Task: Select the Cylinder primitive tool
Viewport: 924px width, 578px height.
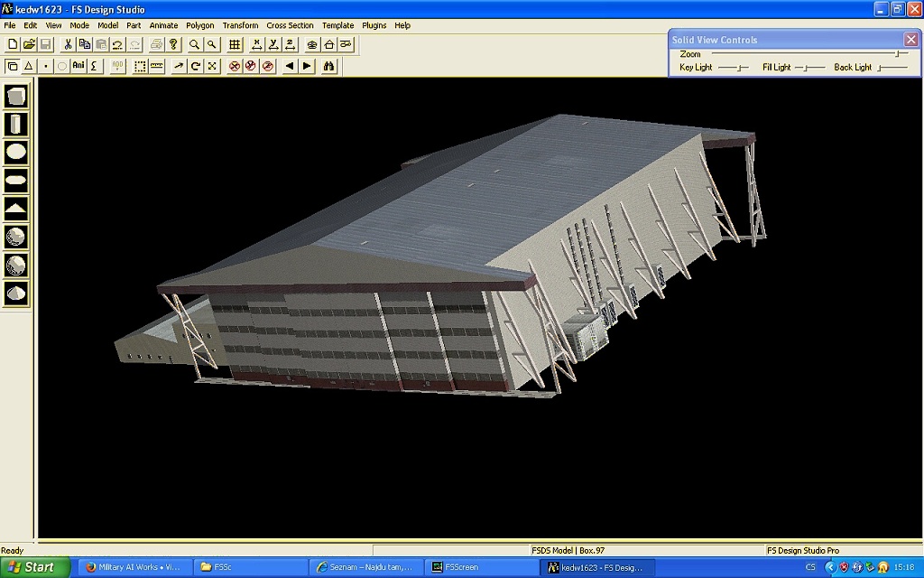Action: (x=16, y=125)
